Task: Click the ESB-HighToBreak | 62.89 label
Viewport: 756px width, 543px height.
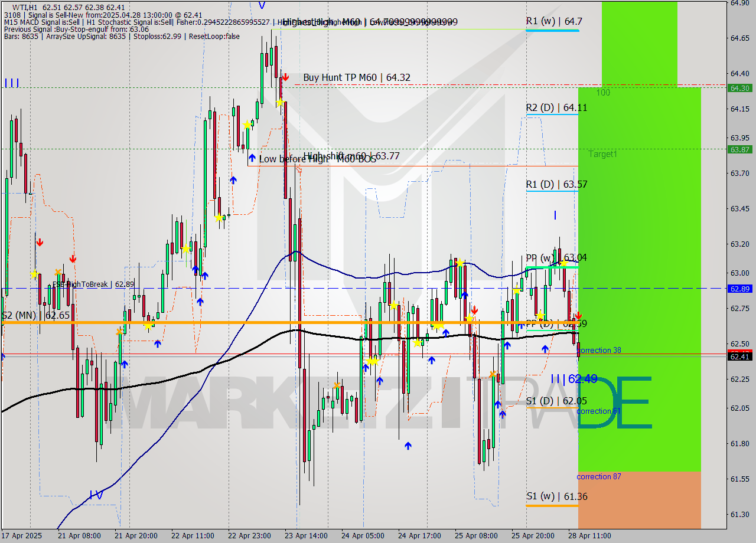Action: (92, 284)
